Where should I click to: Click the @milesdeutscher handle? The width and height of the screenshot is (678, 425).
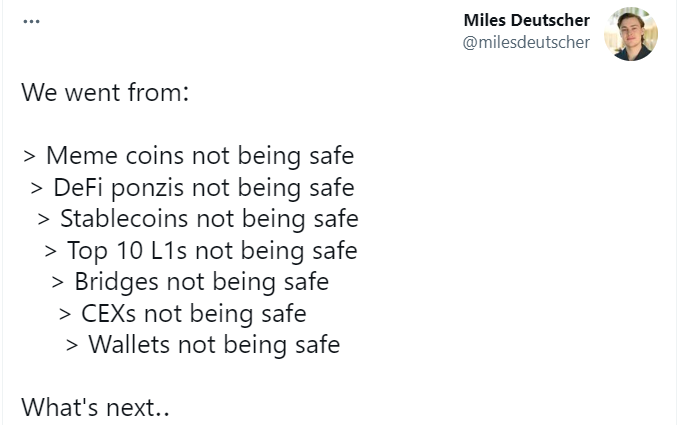click(527, 42)
